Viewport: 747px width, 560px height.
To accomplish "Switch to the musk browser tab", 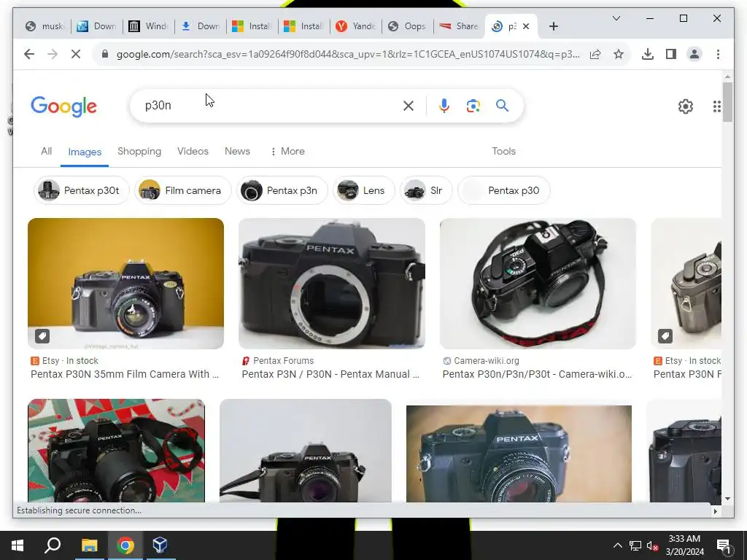I will (45, 26).
